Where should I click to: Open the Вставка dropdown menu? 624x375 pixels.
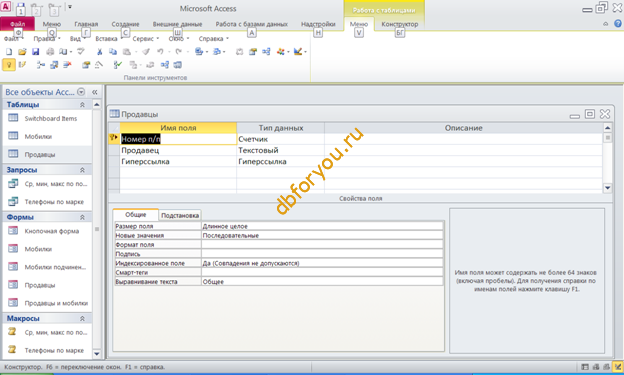coord(109,39)
